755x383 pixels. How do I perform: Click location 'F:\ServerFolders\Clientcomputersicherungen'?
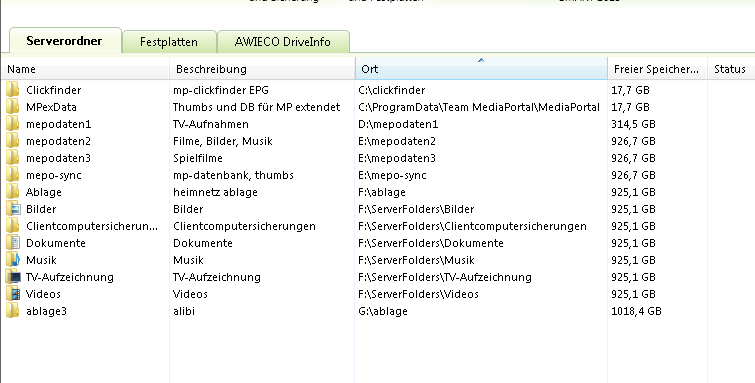point(472,226)
